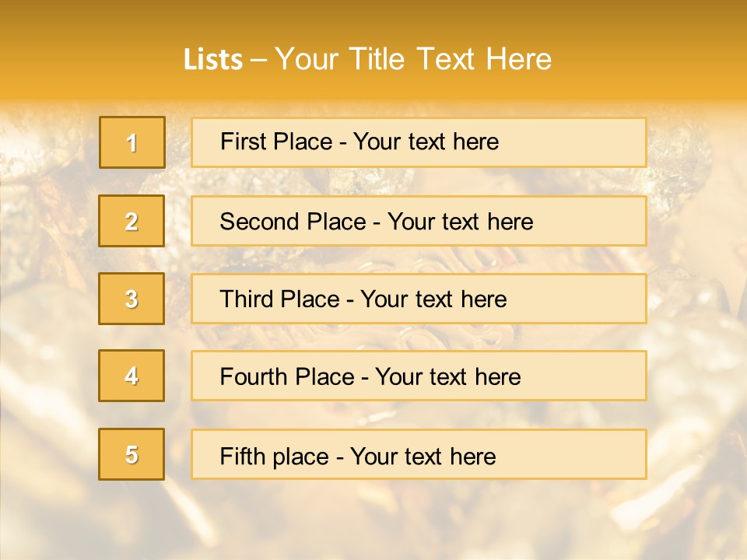Click "Your text here" in the Fifth place row
The width and height of the screenshot is (747, 560).
click(x=423, y=456)
